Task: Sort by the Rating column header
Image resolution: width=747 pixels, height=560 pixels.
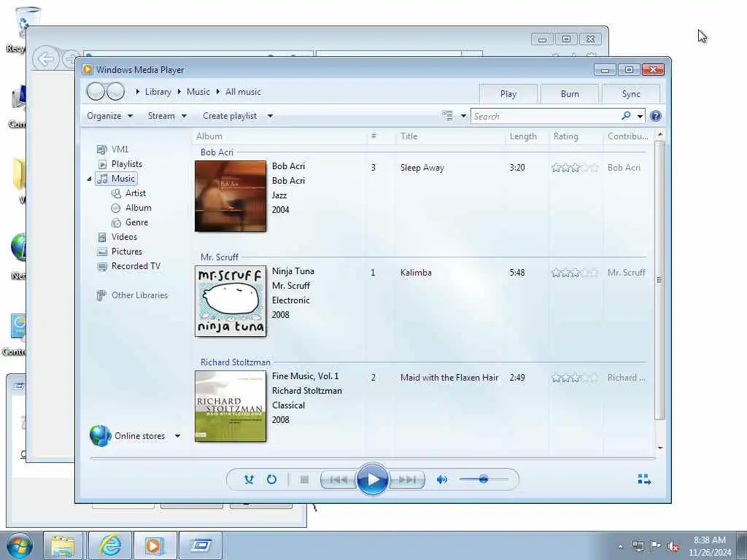Action: click(x=576, y=136)
